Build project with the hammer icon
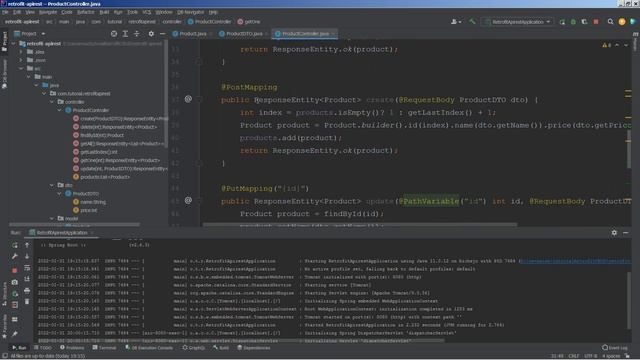 [x=472, y=22]
